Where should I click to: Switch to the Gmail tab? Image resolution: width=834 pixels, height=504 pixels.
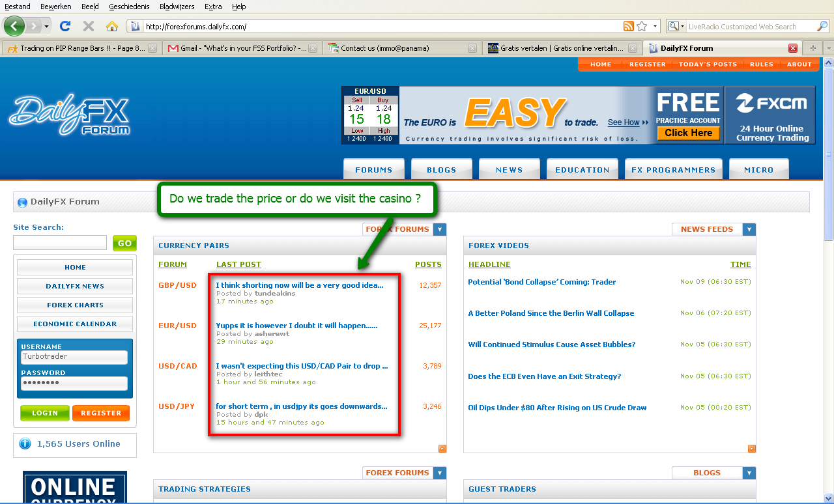(x=242, y=48)
